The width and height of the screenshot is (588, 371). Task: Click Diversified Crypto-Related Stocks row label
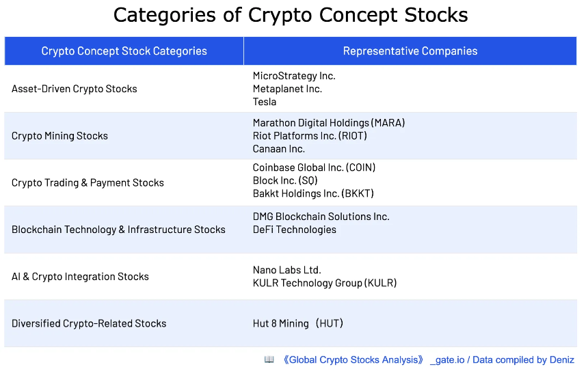89,323
